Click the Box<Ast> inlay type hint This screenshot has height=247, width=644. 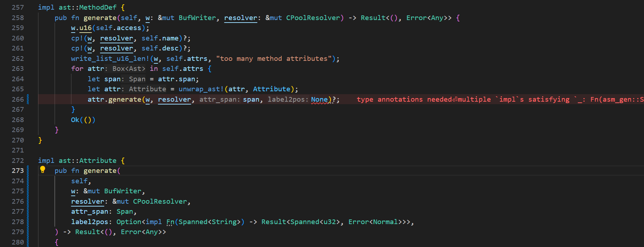129,69
